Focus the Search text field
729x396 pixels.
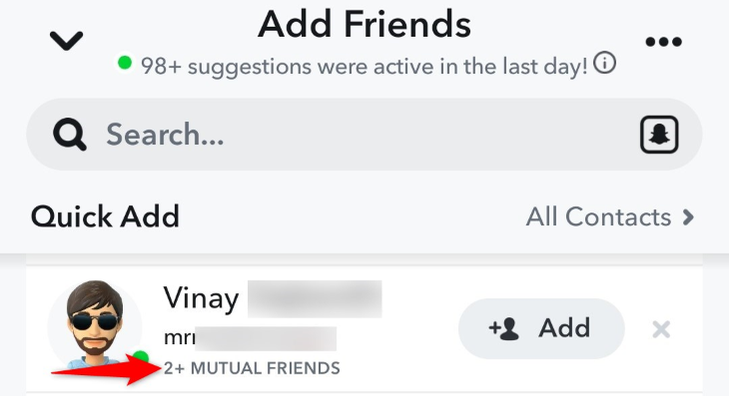[364, 134]
